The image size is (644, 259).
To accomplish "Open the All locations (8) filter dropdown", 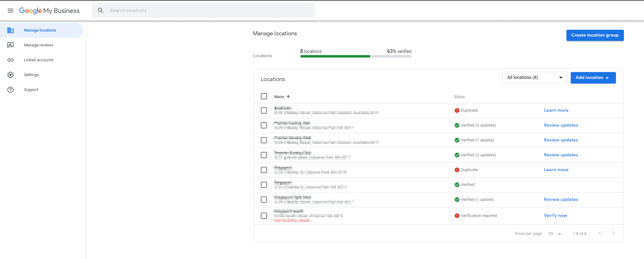I will coord(535,78).
